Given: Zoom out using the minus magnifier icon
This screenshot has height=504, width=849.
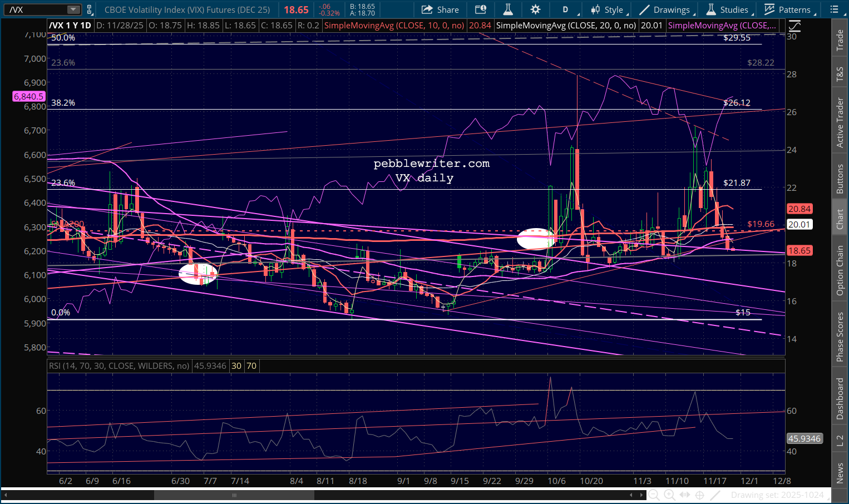Looking at the screenshot, I should click(x=654, y=495).
